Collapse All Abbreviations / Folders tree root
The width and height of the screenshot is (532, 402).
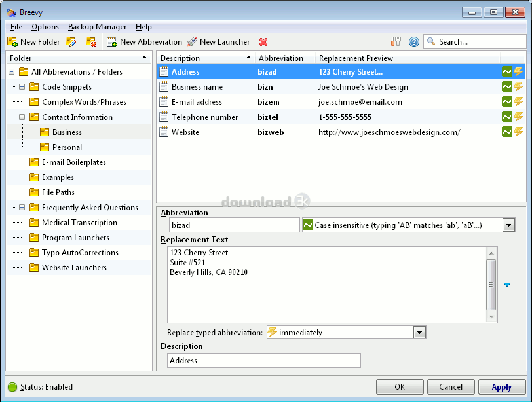12,72
